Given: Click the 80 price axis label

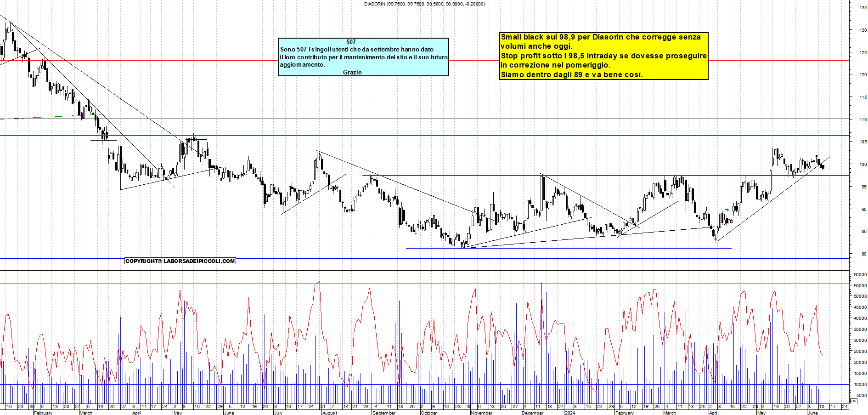Looking at the screenshot, I should (x=864, y=254).
